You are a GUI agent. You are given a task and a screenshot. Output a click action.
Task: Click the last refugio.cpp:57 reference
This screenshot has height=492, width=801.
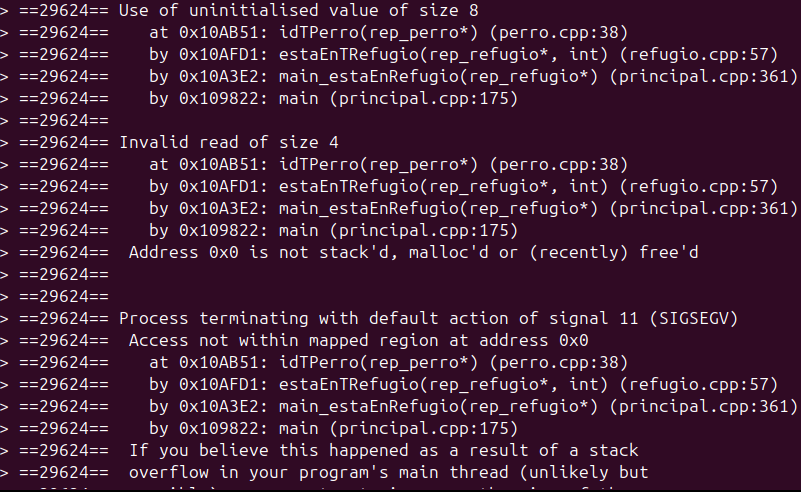click(x=698, y=385)
